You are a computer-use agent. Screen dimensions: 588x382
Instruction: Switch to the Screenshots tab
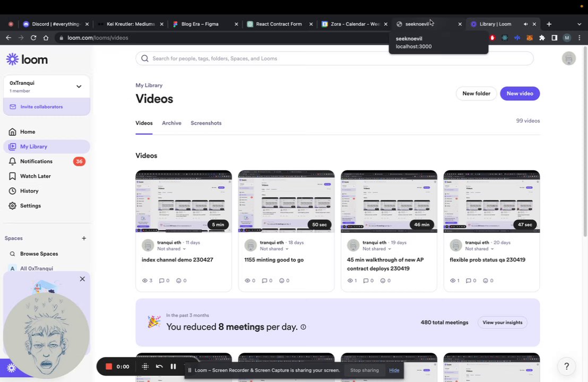tap(206, 123)
